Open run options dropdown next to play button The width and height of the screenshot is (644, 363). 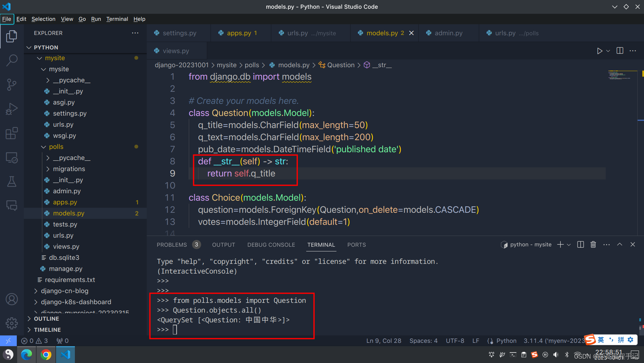(608, 51)
